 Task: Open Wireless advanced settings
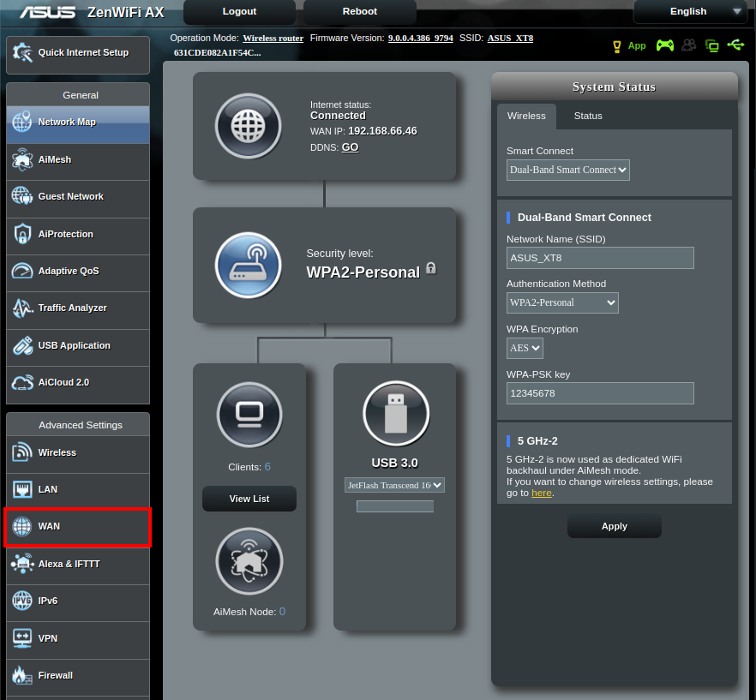click(x=78, y=454)
